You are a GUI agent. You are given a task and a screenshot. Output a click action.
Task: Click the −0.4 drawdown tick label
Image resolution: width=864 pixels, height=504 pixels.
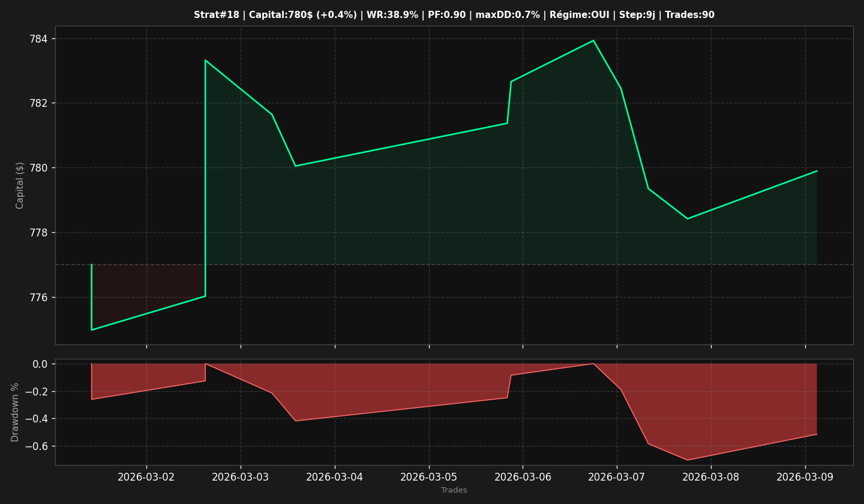click(36, 419)
